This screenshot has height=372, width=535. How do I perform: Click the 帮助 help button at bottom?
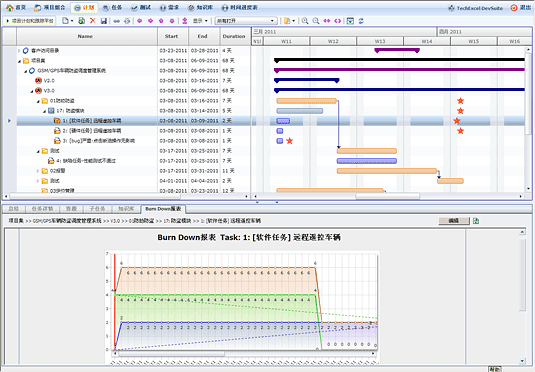494,369
